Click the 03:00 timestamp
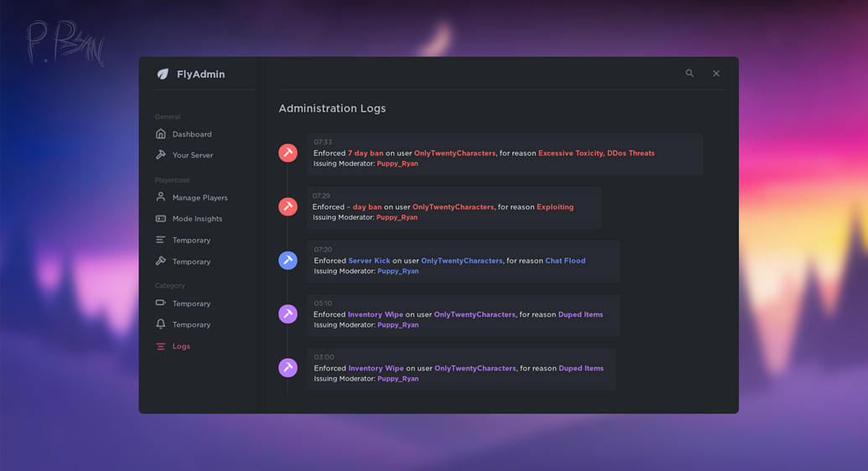This screenshot has width=868, height=471. click(x=324, y=357)
